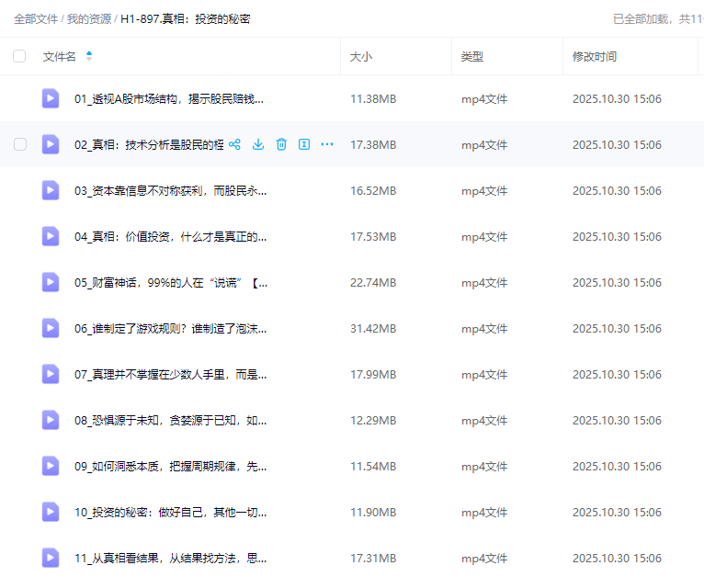Check the box for the 02_真相 file

pyautogui.click(x=20, y=144)
